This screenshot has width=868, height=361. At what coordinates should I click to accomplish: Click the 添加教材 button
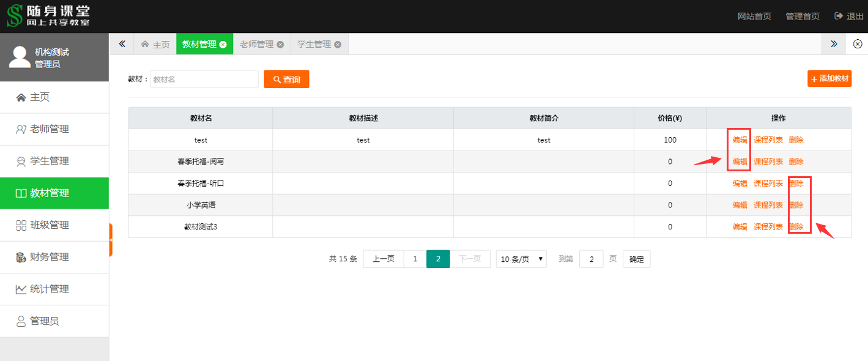829,78
